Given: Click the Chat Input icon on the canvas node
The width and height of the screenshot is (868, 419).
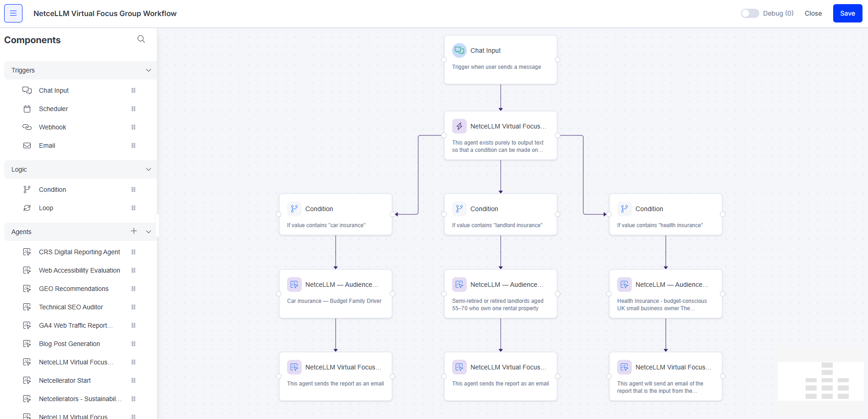Looking at the screenshot, I should click(459, 50).
